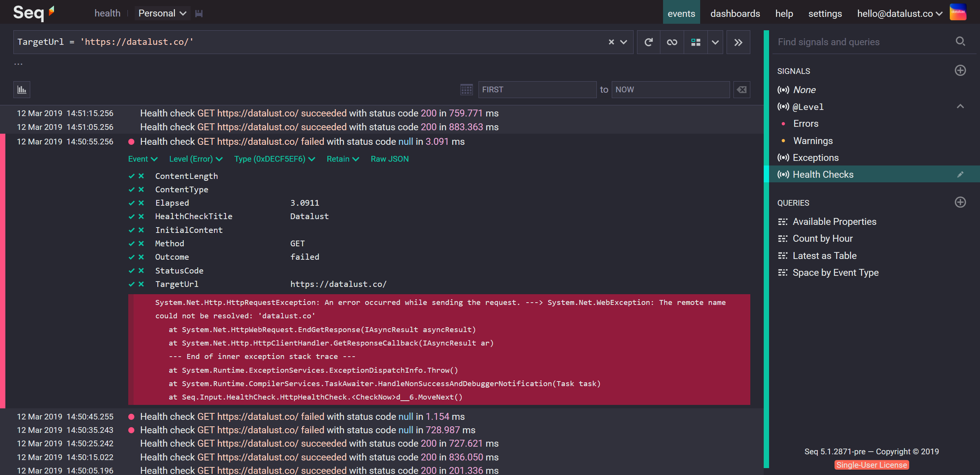The height and width of the screenshot is (475, 980).
Task: Click the tail mode loop icon
Action: [x=672, y=42]
